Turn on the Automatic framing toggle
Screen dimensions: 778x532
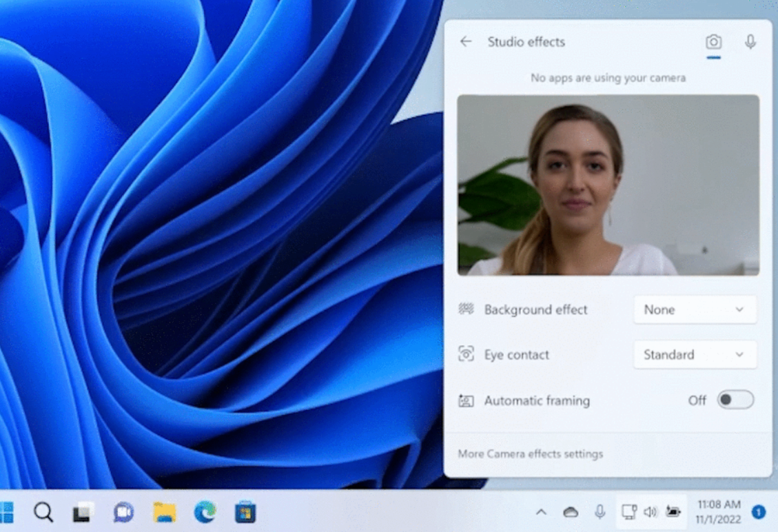735,400
